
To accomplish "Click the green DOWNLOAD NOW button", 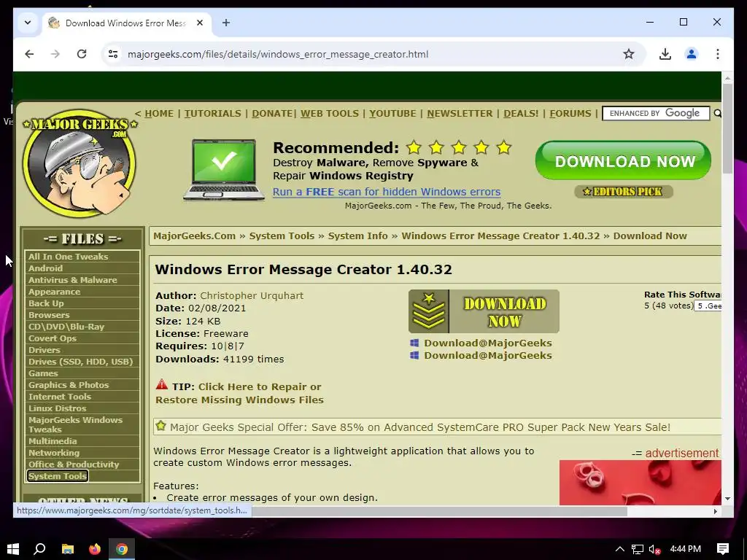I will click(x=623, y=160).
